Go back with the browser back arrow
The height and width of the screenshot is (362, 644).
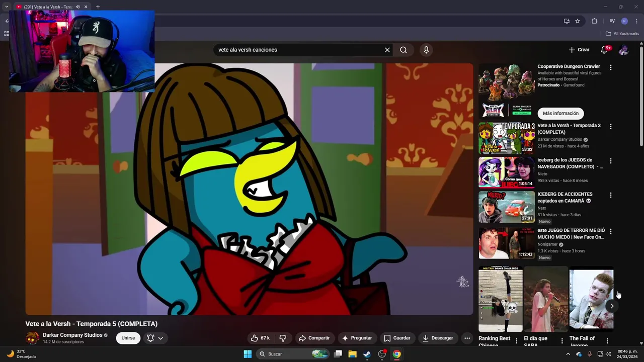point(7,21)
